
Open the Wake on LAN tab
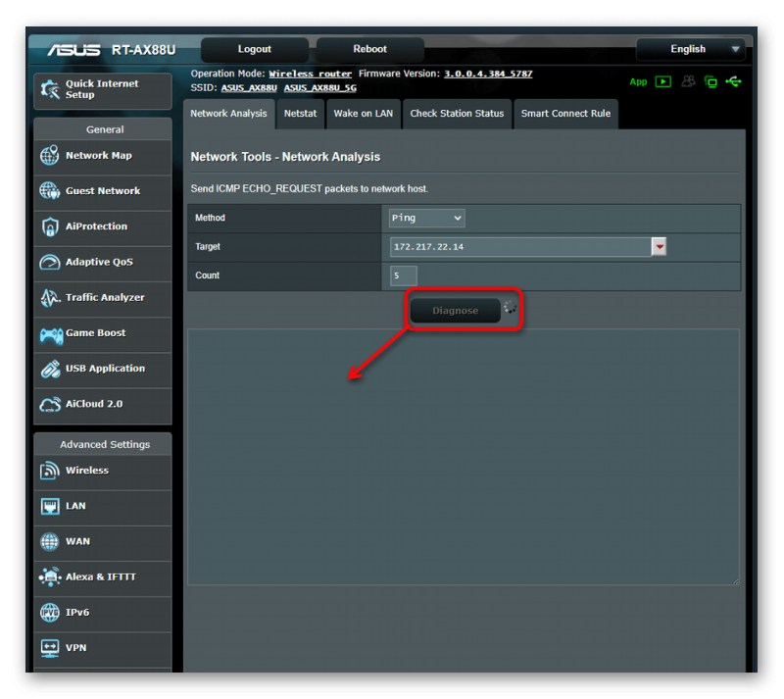(364, 114)
